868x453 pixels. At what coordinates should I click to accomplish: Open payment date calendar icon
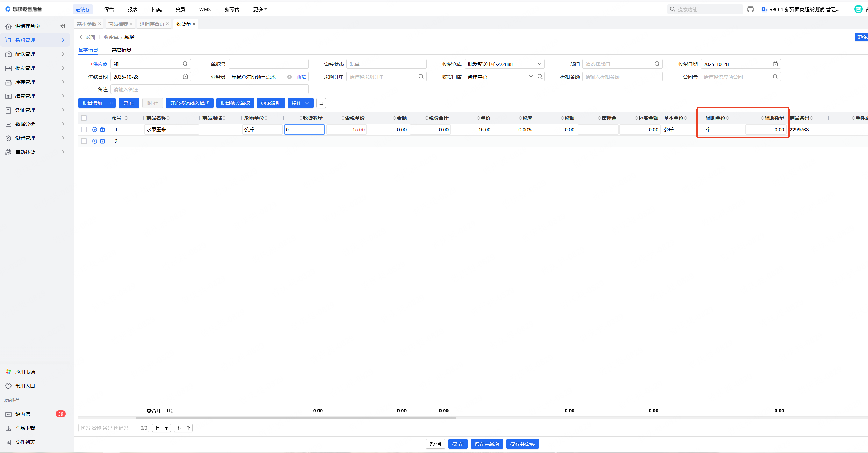[185, 76]
